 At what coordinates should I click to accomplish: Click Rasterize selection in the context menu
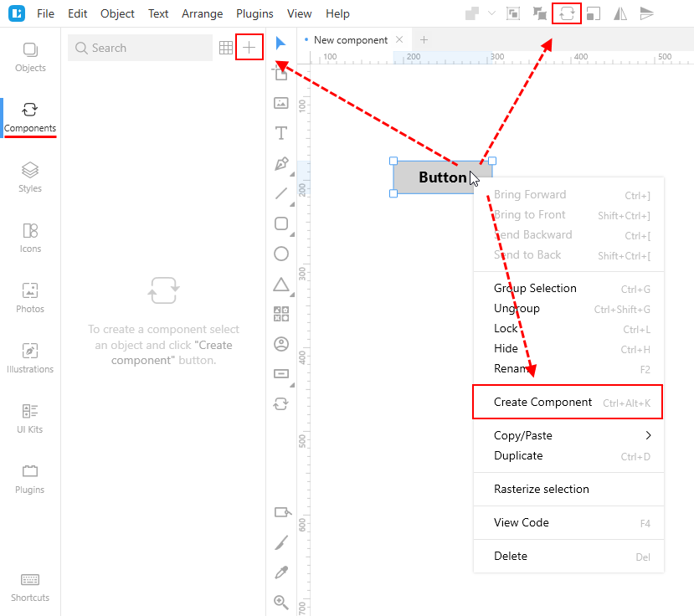(x=542, y=489)
